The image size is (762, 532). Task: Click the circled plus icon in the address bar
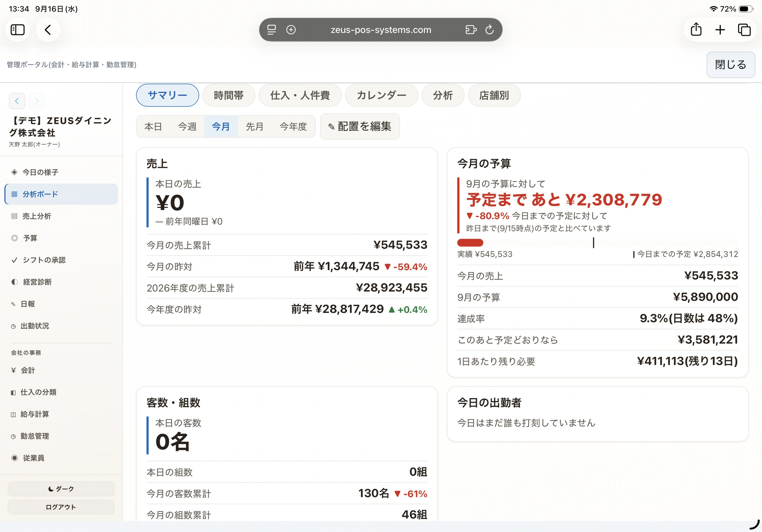(291, 30)
